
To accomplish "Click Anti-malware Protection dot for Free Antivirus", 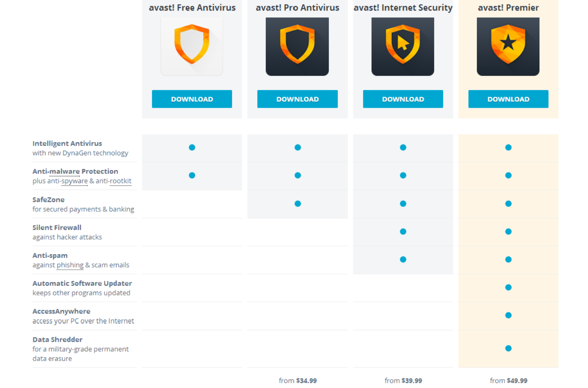I will coord(192,175).
